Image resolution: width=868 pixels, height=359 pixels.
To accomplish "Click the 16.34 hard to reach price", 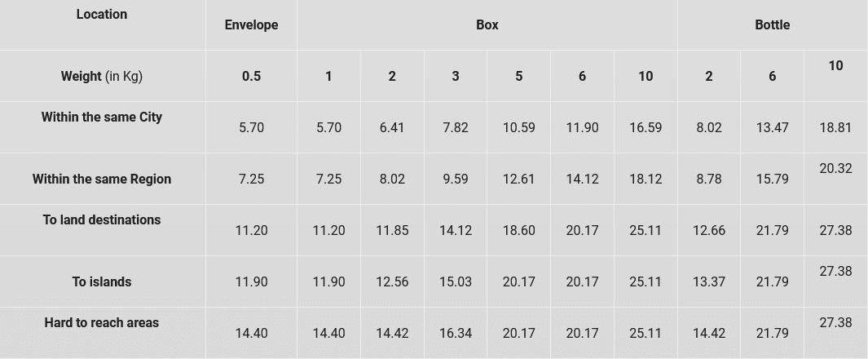I will tap(456, 334).
